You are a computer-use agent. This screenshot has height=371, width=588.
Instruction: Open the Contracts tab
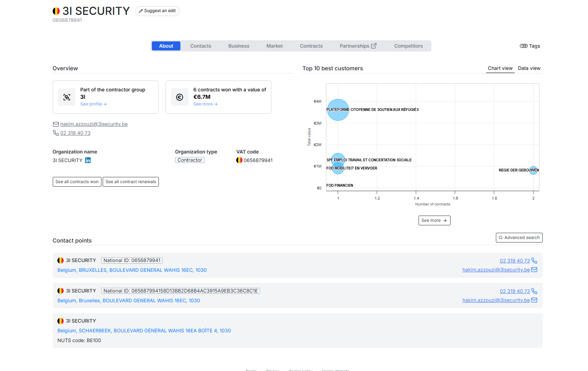point(311,46)
